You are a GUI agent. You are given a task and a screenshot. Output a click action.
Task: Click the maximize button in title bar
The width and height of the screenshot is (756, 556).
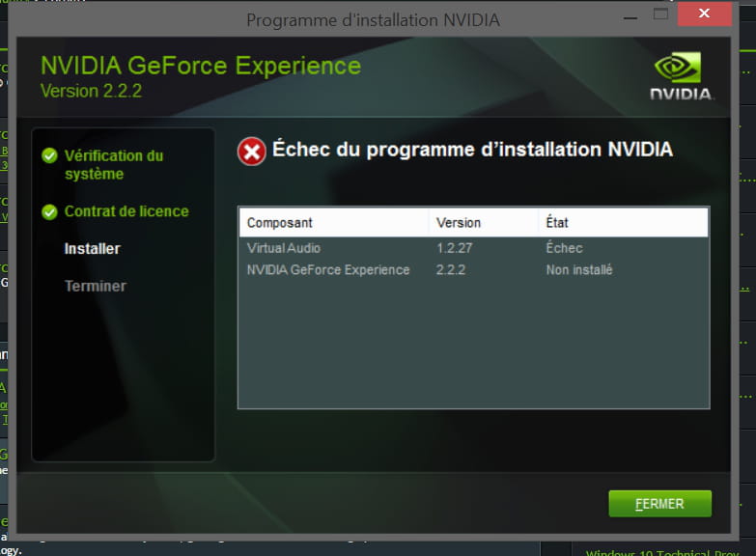[660, 14]
